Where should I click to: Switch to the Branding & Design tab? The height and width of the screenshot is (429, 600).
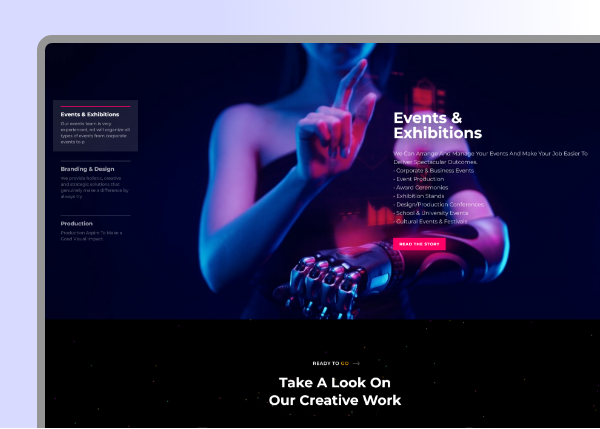pyautogui.click(x=88, y=169)
